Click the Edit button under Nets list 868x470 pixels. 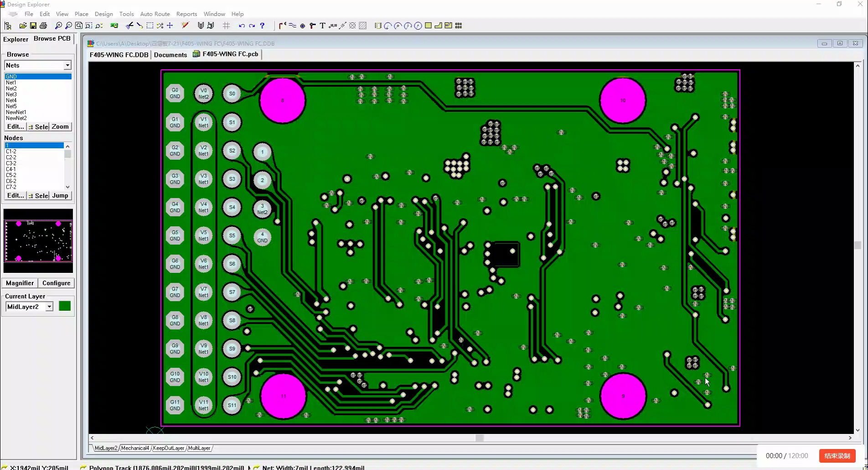point(15,126)
